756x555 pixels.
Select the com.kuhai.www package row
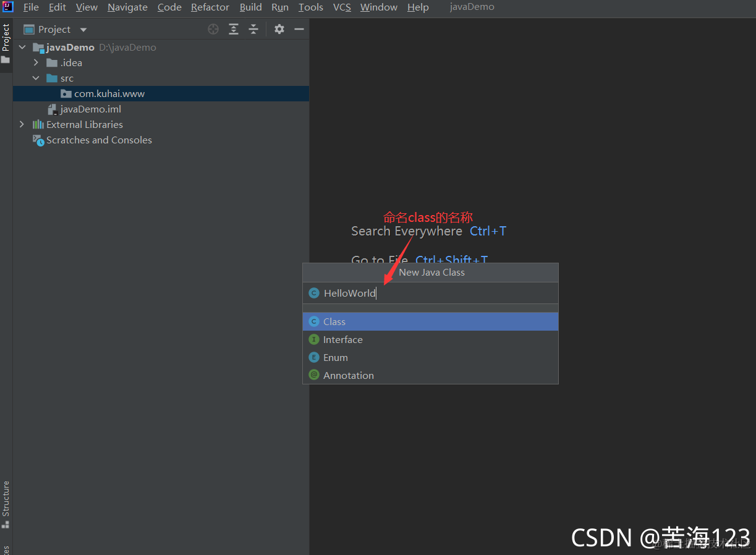coord(161,93)
